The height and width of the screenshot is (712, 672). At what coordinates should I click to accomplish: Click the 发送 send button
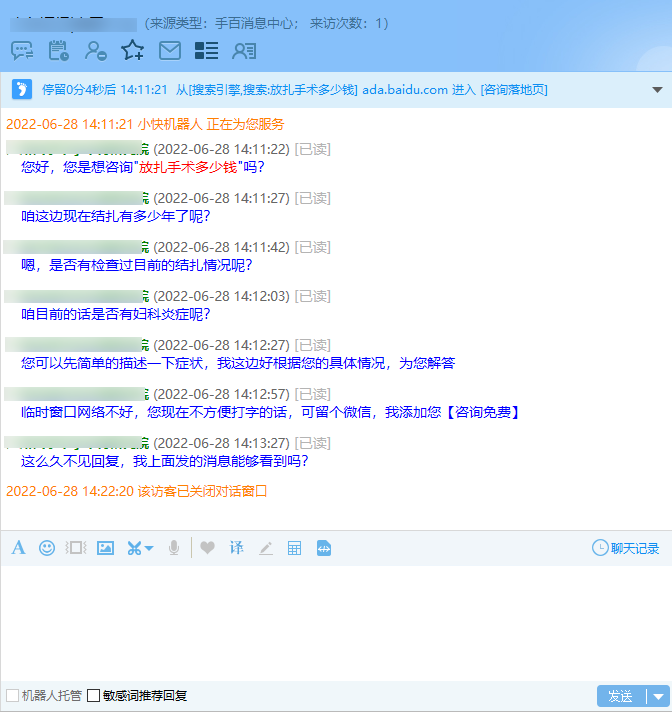(620, 697)
